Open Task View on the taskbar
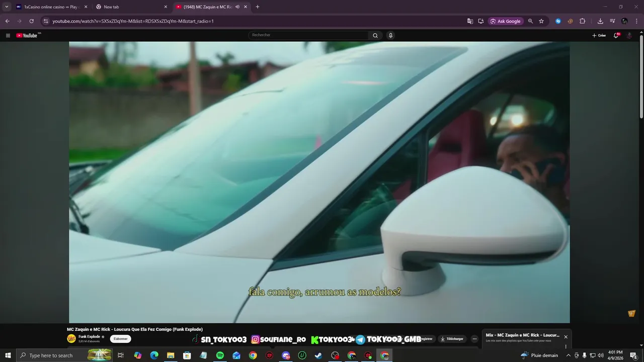Screen dimensions: 644x362 tap(121, 355)
